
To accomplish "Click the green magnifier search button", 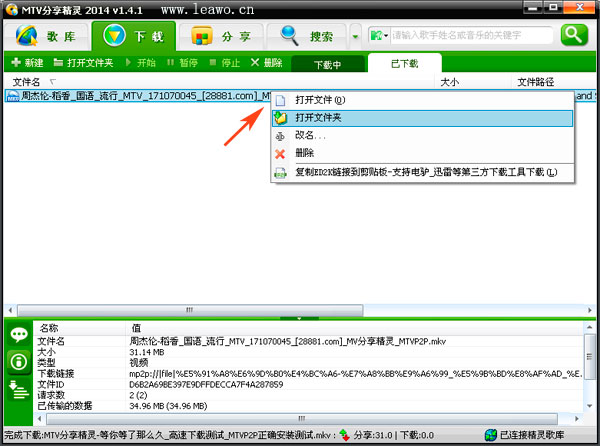I will coord(574,35).
